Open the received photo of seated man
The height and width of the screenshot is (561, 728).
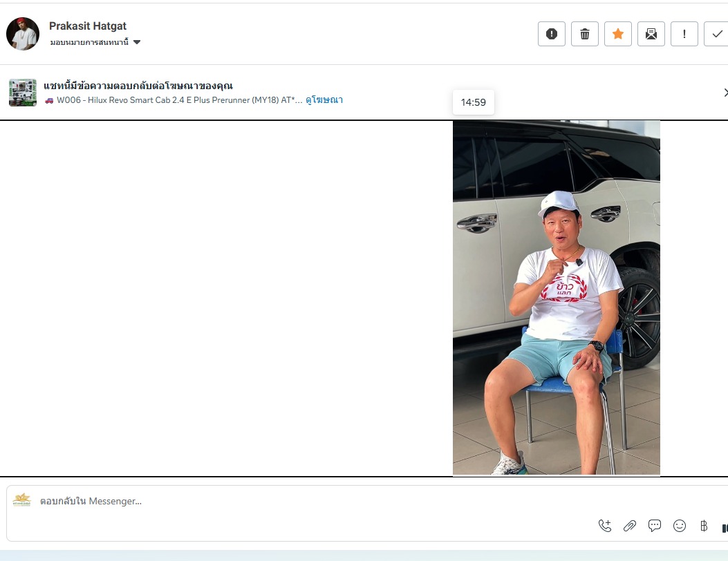(x=557, y=298)
